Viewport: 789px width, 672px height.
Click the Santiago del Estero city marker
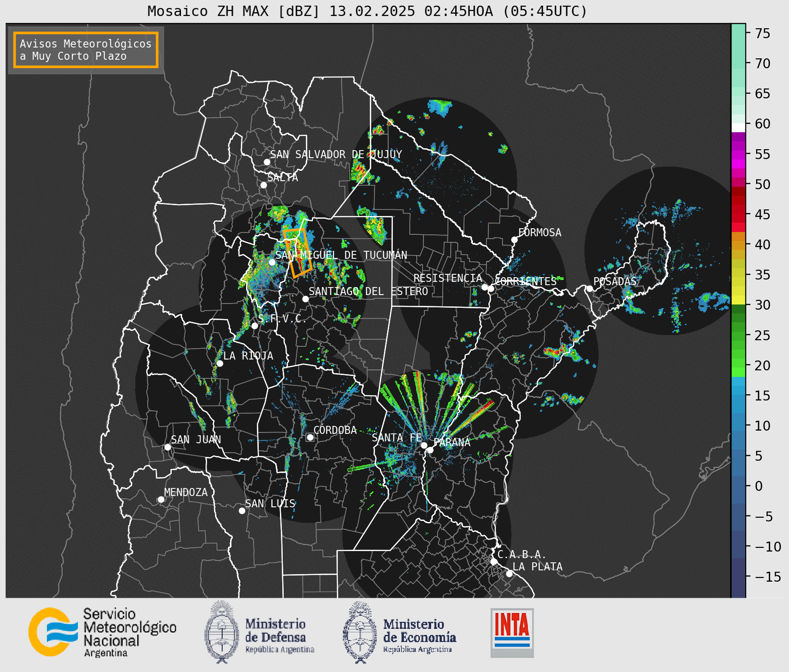point(305,299)
